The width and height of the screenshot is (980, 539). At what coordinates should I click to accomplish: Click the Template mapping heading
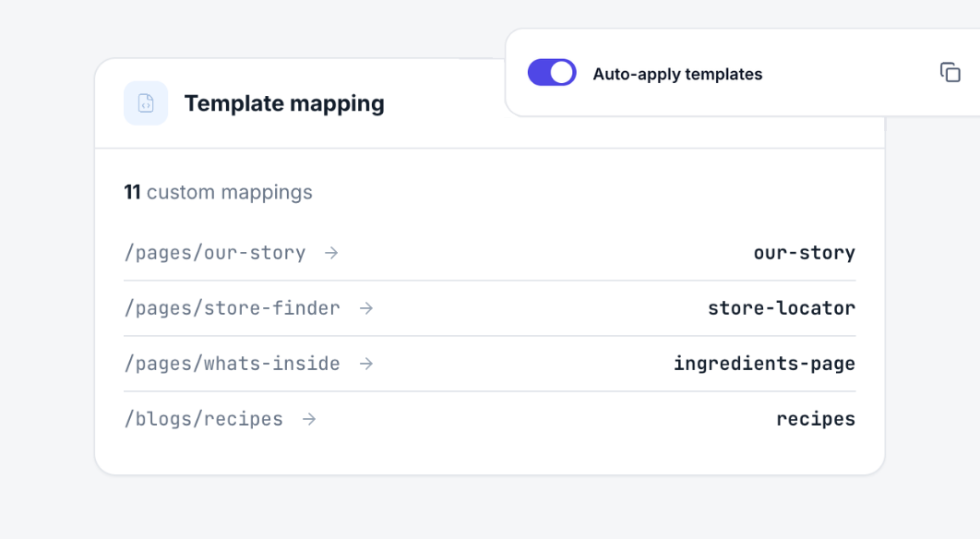tap(284, 103)
